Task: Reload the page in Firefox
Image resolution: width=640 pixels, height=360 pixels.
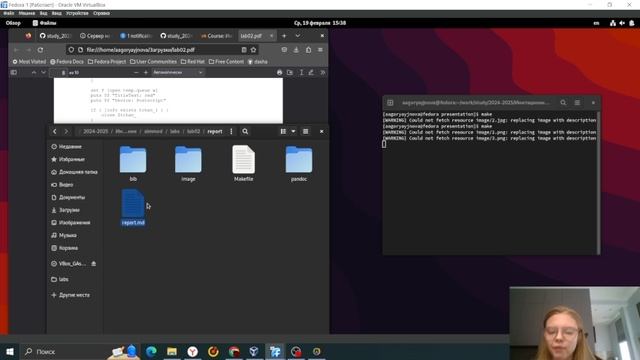Action: [40, 50]
